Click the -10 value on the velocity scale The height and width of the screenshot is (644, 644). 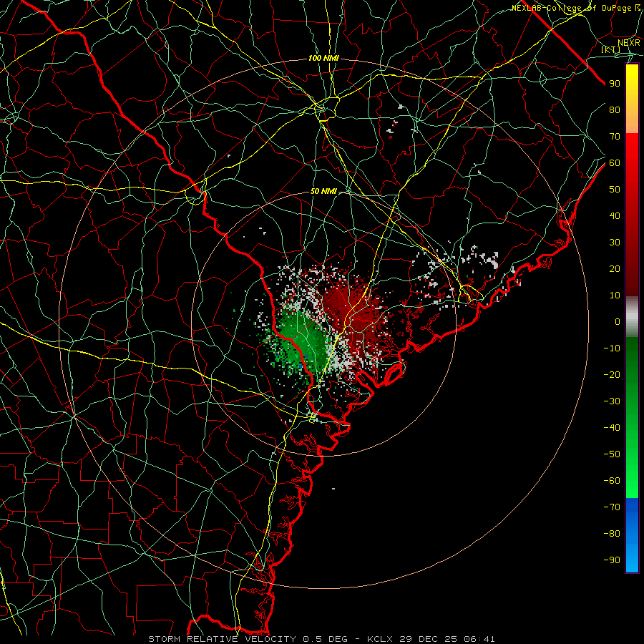[612, 348]
